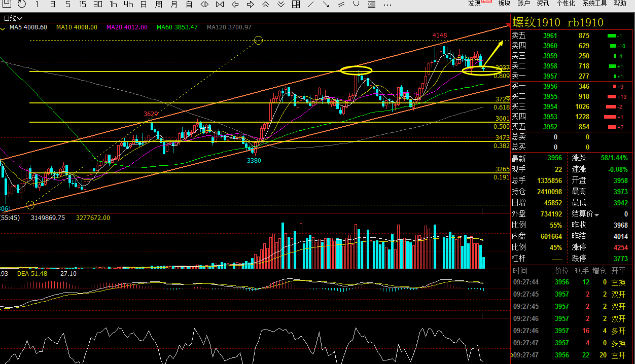Open the 系统工具 menu
Image resolution: width=635 pixels, height=364 pixels.
click(594, 3)
